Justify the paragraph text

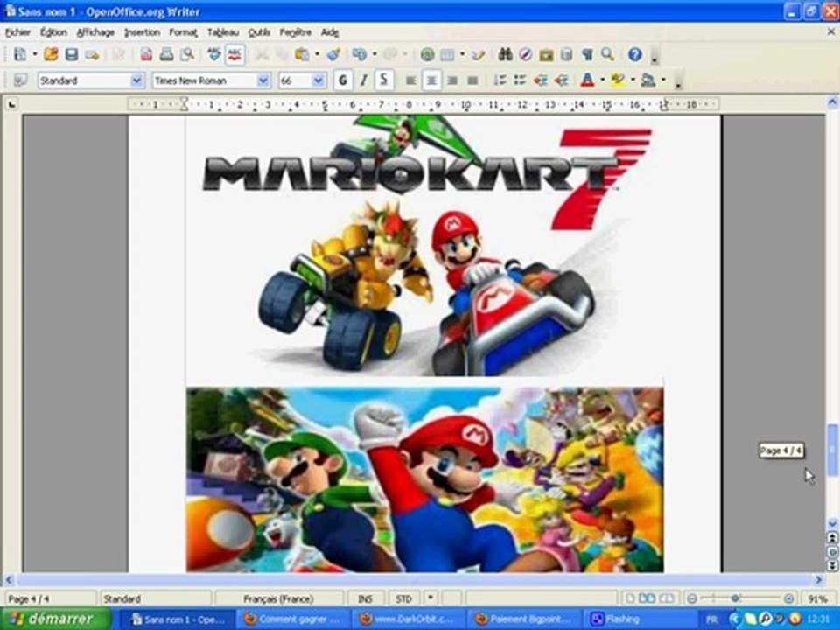[472, 80]
